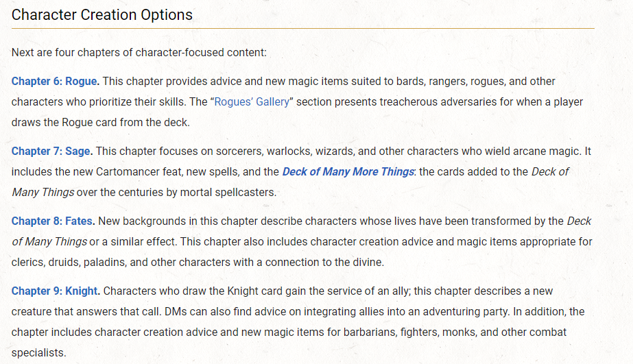The width and height of the screenshot is (633, 364).
Task: Click the Character Creation Options heading
Action: pos(102,14)
